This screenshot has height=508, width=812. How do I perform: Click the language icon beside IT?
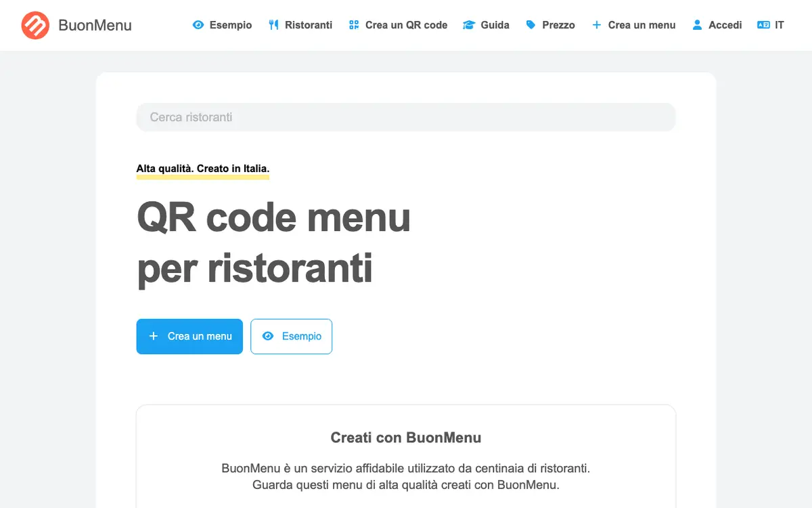coord(763,25)
